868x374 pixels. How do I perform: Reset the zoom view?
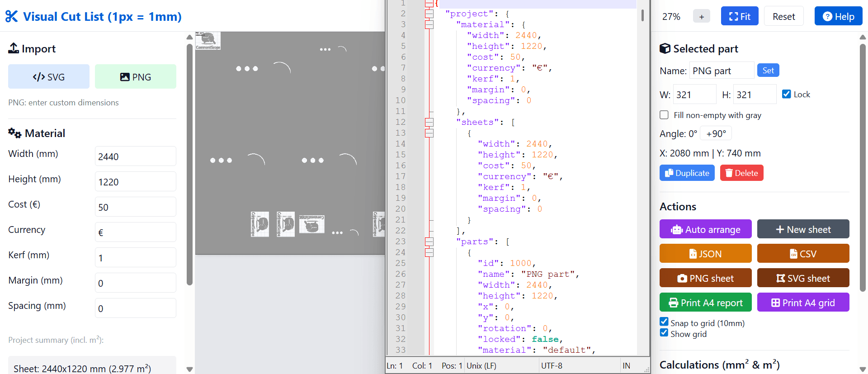click(784, 16)
